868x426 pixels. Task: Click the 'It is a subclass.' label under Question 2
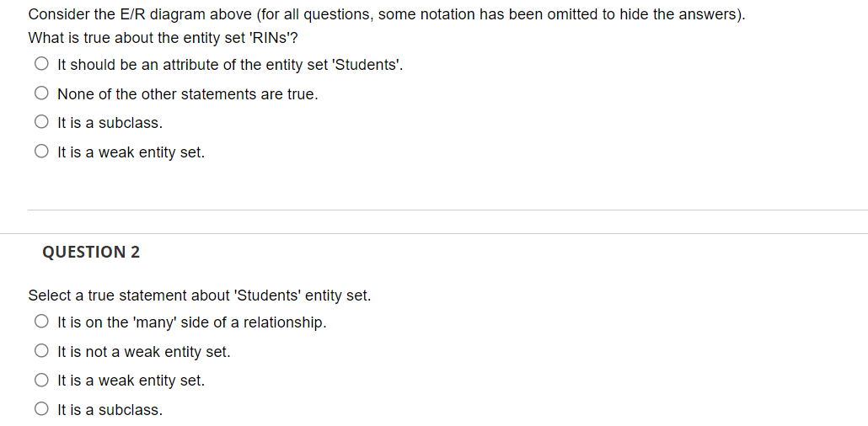[x=110, y=410]
